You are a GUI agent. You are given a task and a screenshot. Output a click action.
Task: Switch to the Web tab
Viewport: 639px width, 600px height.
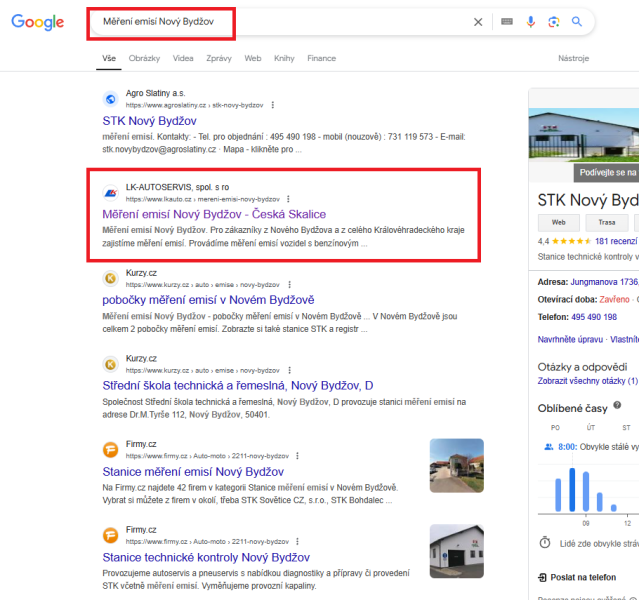[253, 58]
